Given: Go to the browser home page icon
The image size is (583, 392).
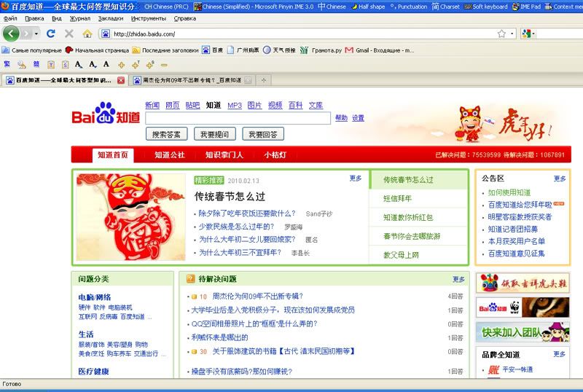Looking at the screenshot, I should pyautogui.click(x=87, y=34).
